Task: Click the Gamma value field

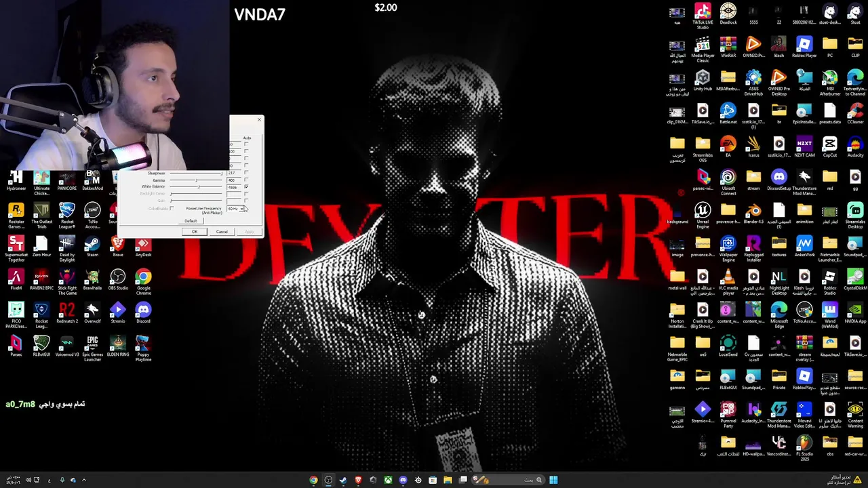Action: [x=233, y=180]
